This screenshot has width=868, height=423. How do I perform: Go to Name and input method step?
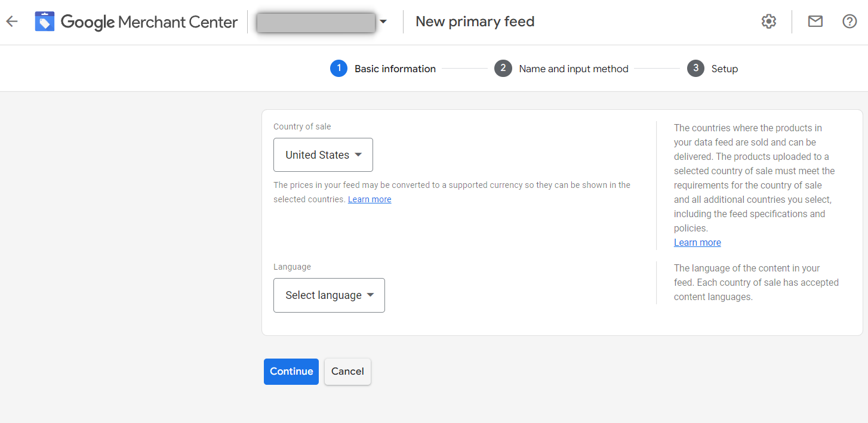573,69
